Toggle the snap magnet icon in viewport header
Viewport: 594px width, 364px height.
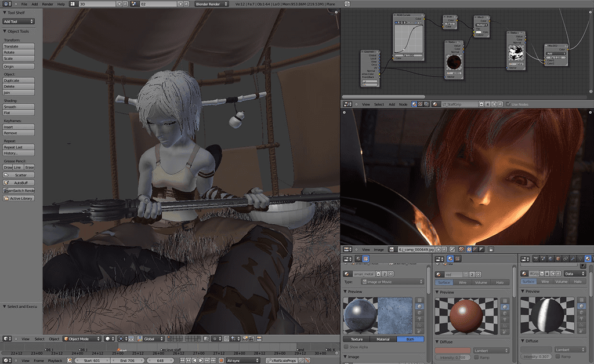point(226,340)
